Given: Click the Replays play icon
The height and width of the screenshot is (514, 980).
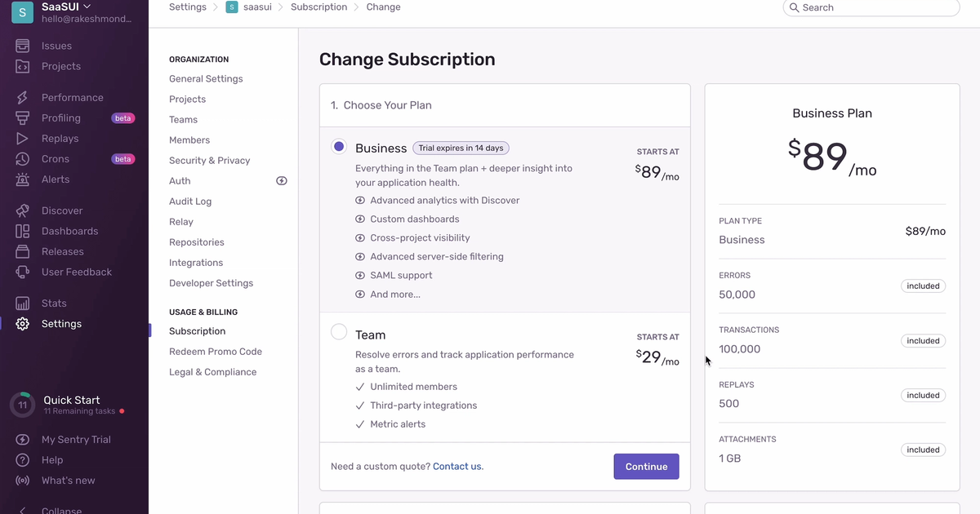Looking at the screenshot, I should coord(23,139).
